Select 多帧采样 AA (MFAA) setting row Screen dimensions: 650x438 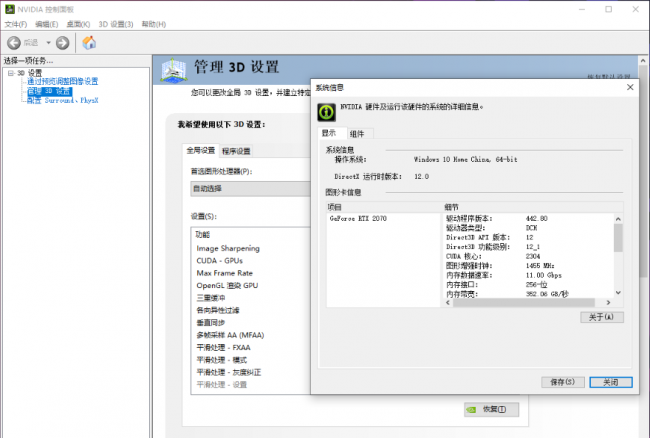click(230, 335)
